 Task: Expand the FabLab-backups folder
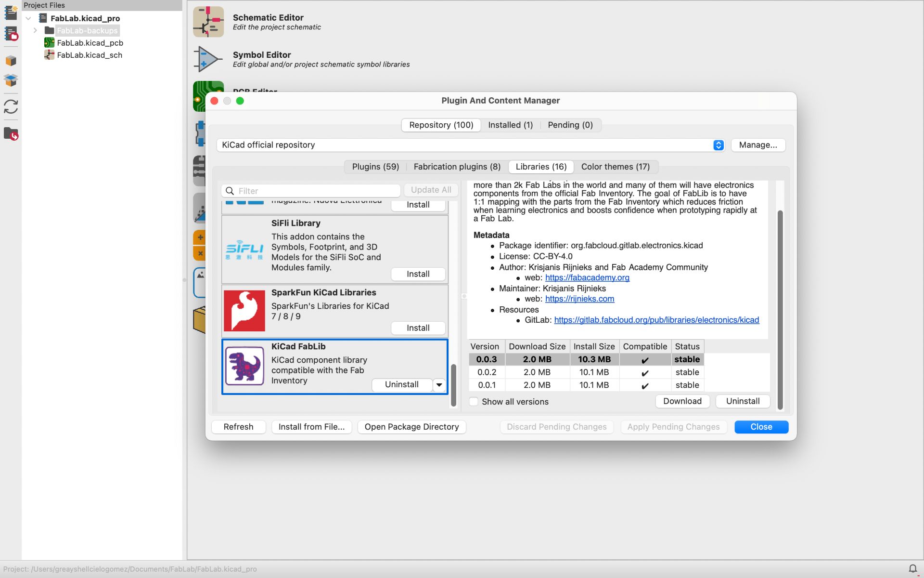tap(35, 30)
